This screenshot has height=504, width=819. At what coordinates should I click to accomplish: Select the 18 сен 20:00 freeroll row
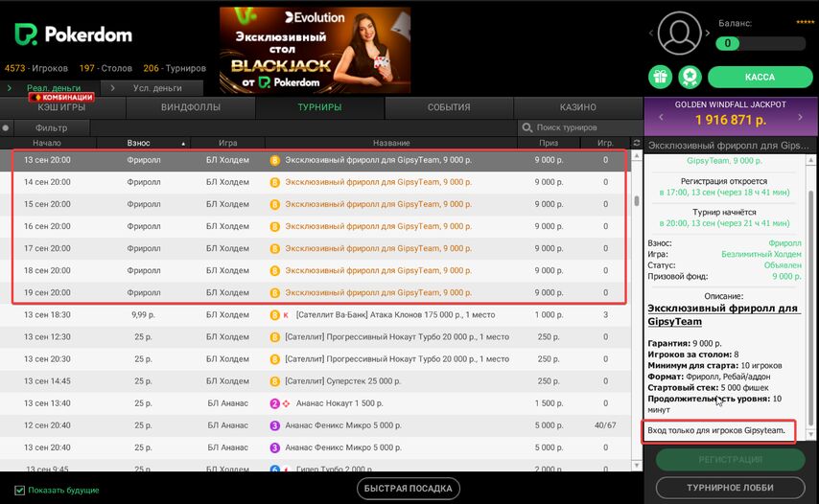[315, 271]
